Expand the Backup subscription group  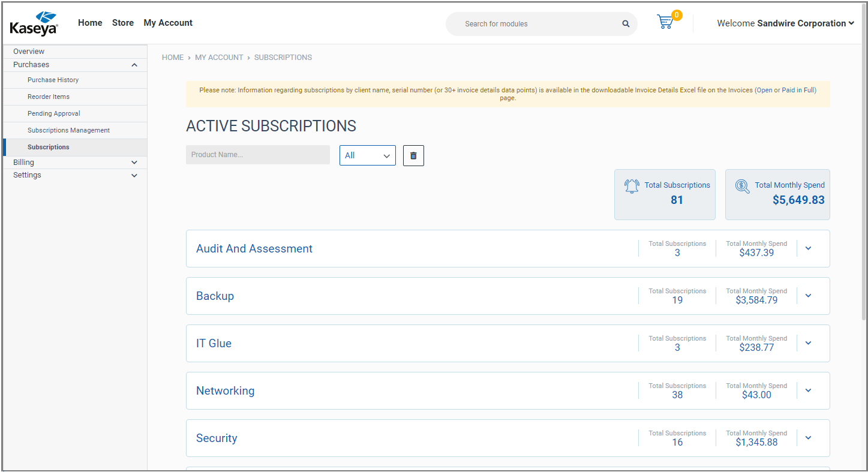(x=808, y=296)
